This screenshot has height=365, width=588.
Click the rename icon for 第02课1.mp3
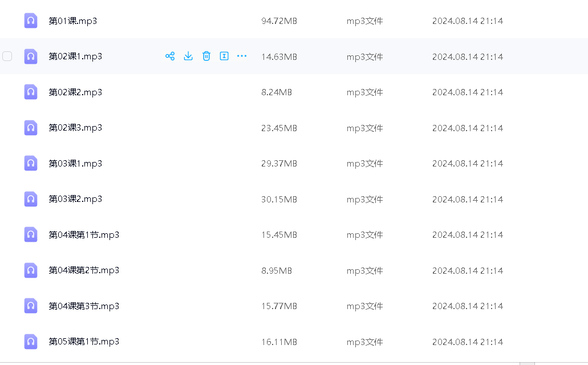[x=224, y=56]
